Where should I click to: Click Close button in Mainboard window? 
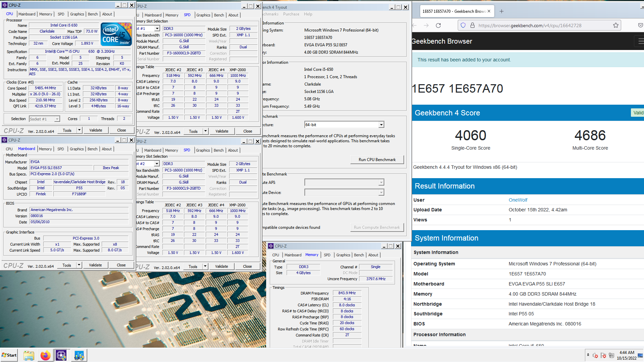pyautogui.click(x=121, y=265)
